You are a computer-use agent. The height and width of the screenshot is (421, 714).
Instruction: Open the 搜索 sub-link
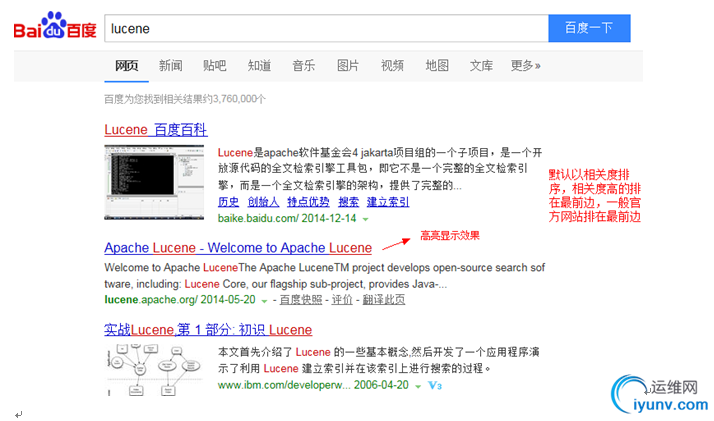[348, 202]
